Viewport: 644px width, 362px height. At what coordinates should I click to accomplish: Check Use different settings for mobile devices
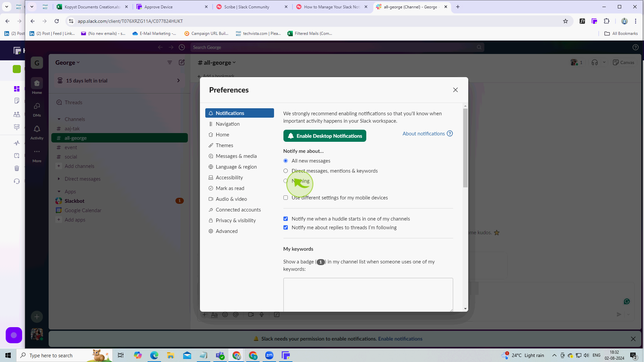pos(286,198)
